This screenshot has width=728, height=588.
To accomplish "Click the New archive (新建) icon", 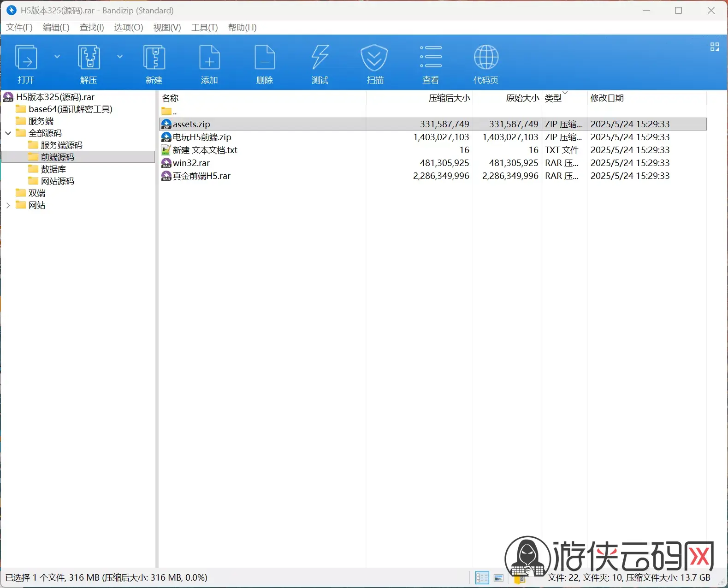I will (154, 58).
